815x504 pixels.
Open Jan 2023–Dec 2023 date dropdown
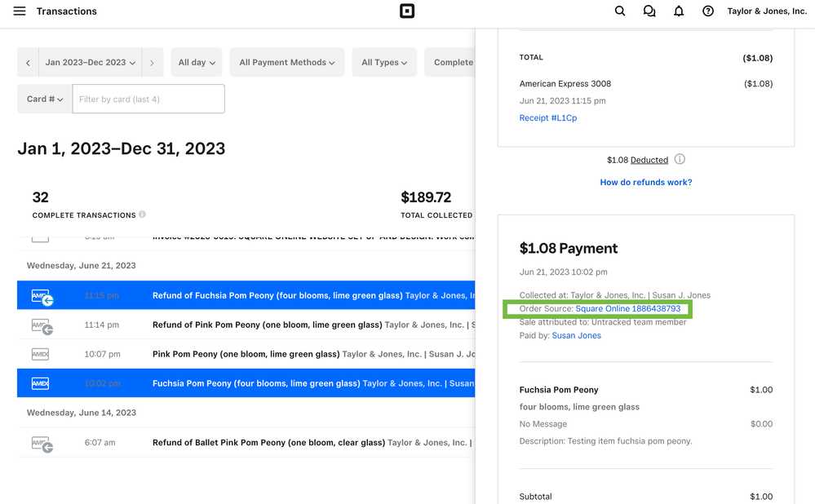coord(91,62)
